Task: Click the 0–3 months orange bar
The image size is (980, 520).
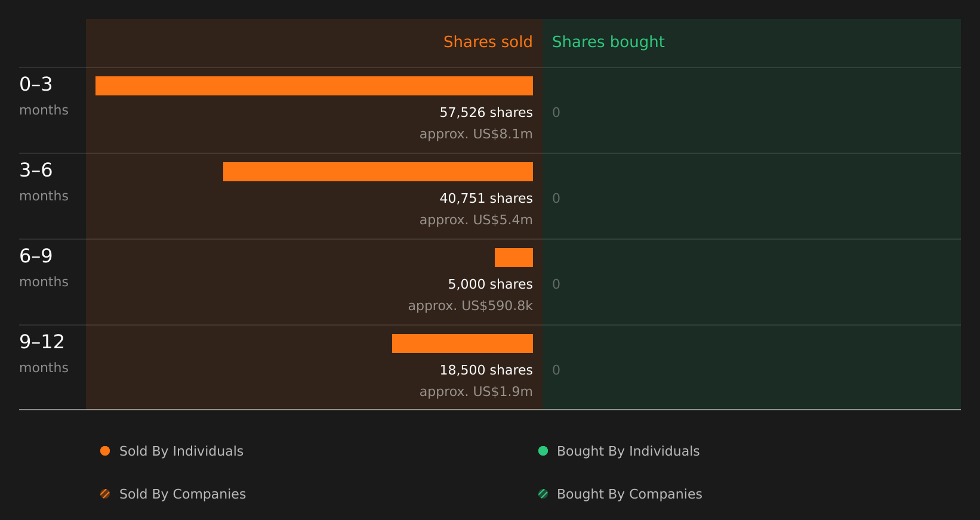Action: click(314, 86)
